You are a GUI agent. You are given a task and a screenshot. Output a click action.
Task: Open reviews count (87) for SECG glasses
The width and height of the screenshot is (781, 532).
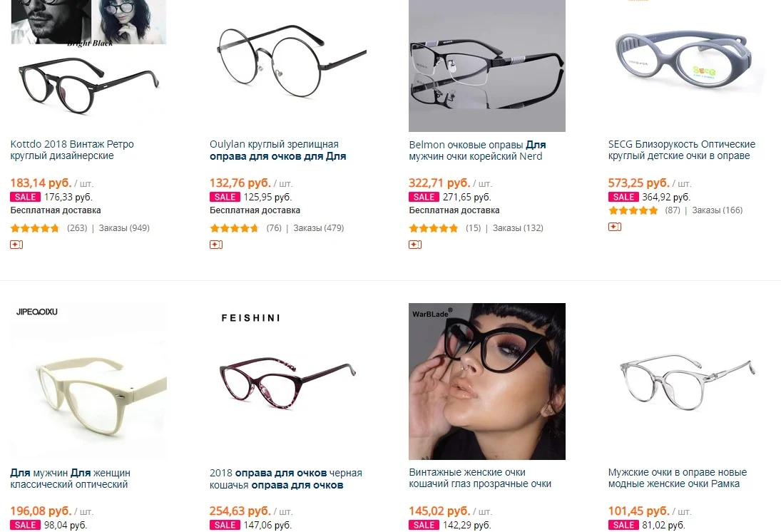[x=672, y=210]
